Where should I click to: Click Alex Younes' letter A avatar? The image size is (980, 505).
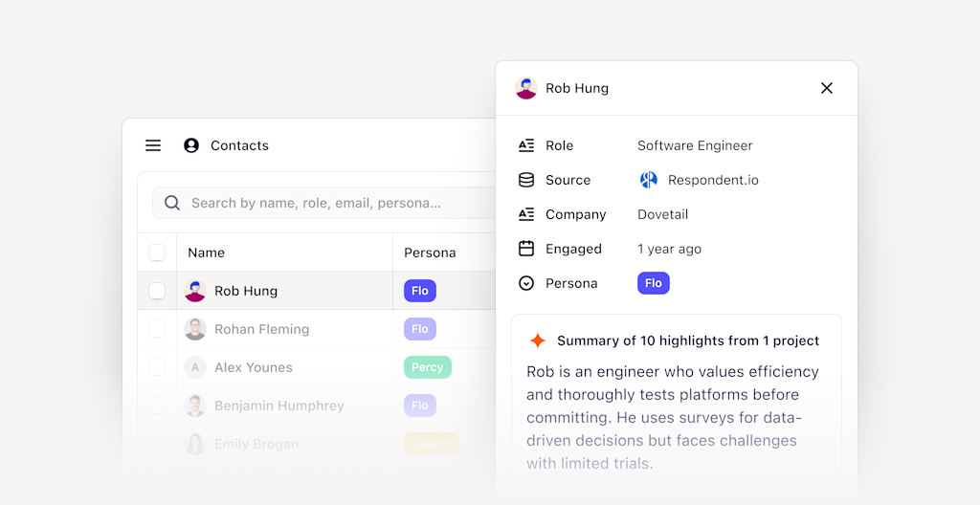[x=195, y=367]
